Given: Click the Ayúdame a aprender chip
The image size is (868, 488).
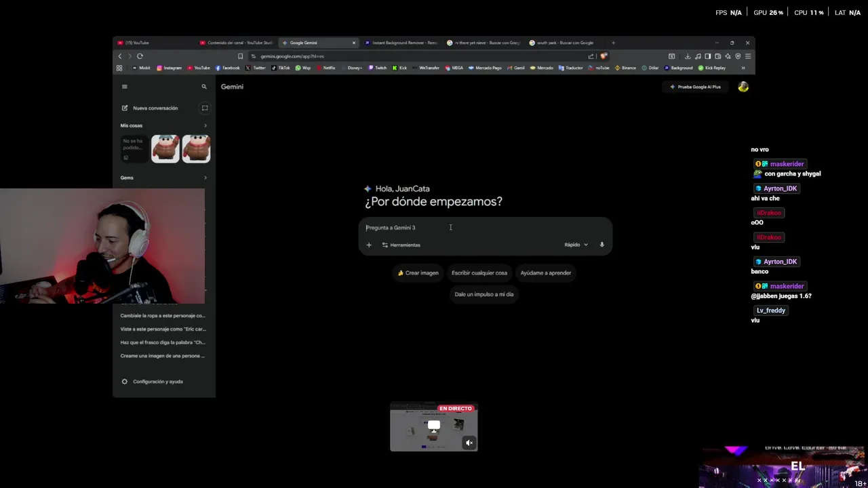Looking at the screenshot, I should pos(546,273).
